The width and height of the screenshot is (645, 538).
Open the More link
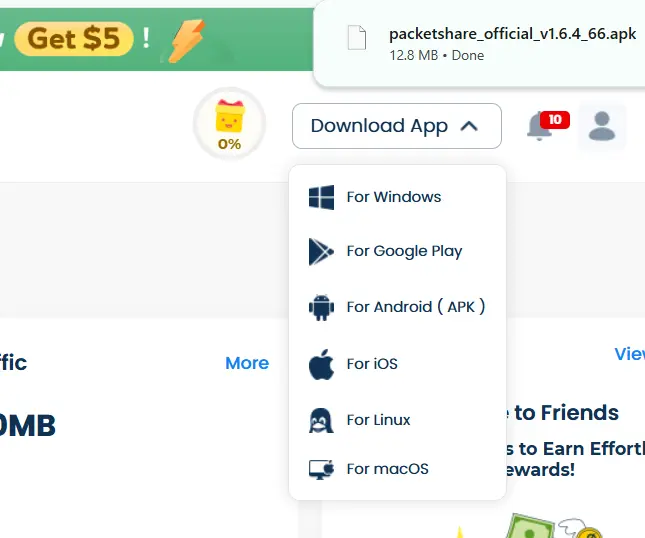pos(247,363)
